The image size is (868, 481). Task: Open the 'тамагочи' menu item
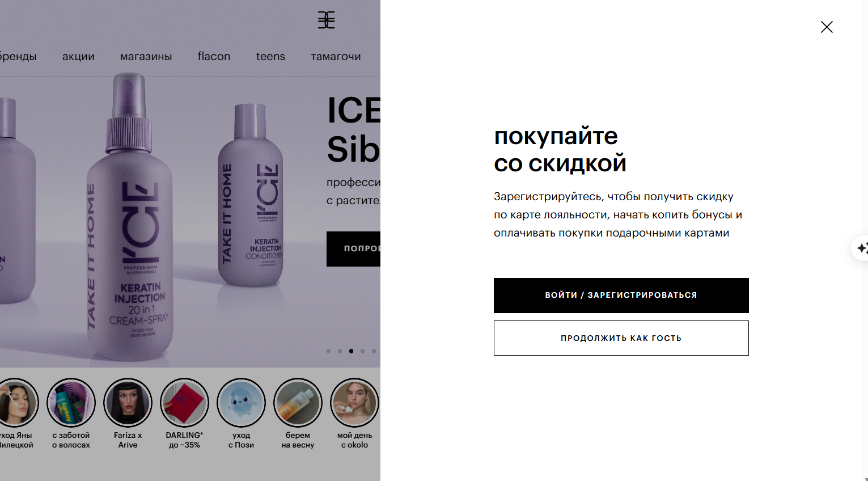click(x=336, y=56)
